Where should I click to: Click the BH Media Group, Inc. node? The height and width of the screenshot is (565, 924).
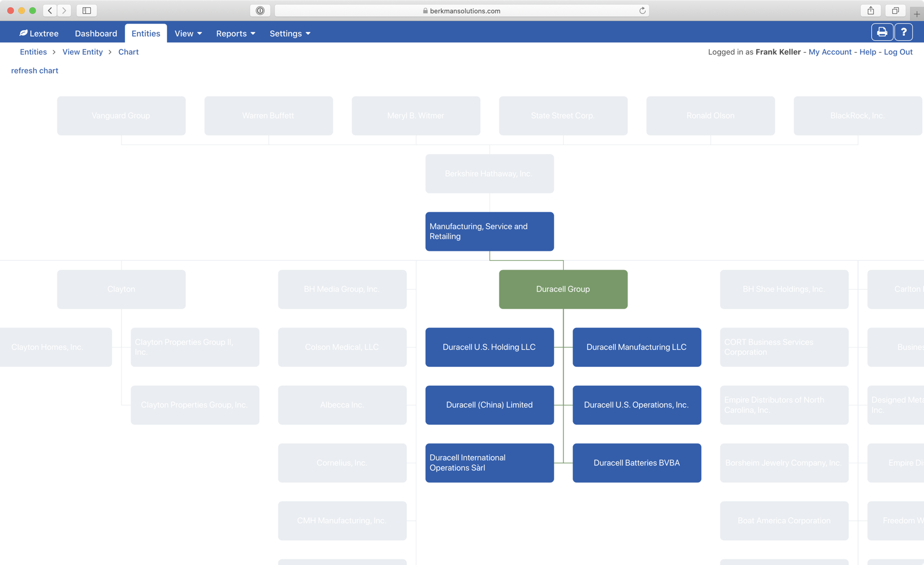point(342,289)
